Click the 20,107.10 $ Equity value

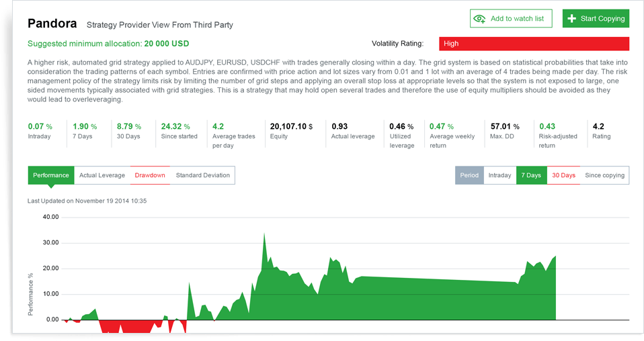[x=291, y=126]
